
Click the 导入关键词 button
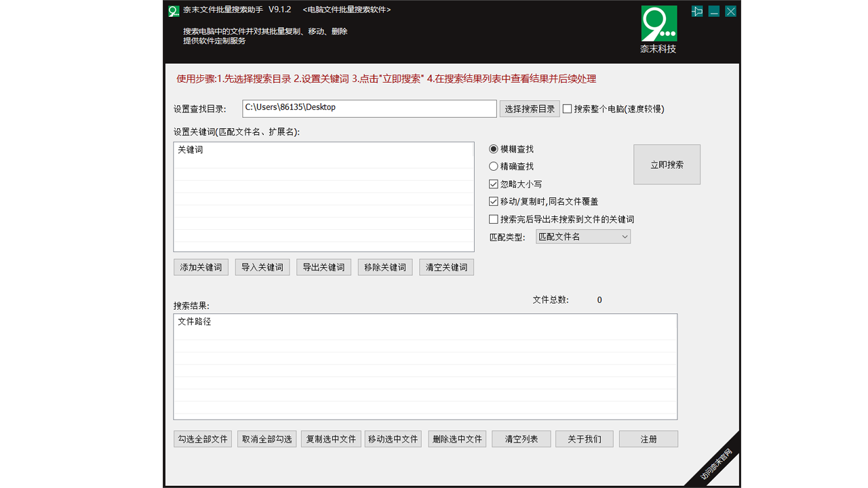pyautogui.click(x=262, y=267)
